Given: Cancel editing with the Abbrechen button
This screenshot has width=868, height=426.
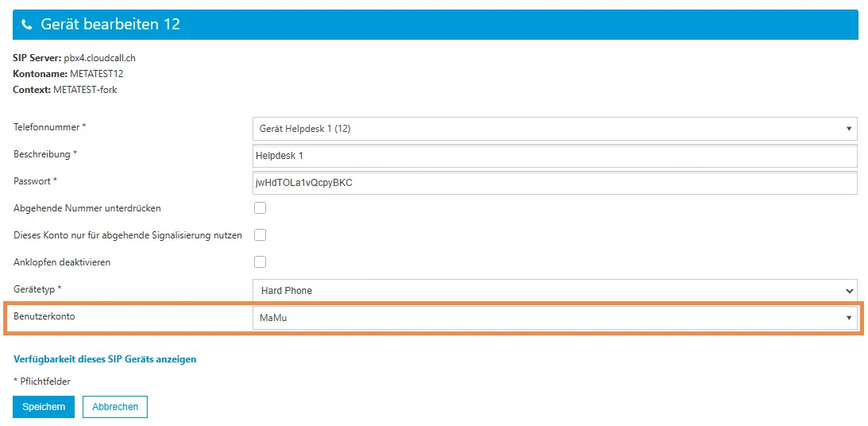Looking at the screenshot, I should [x=115, y=407].
